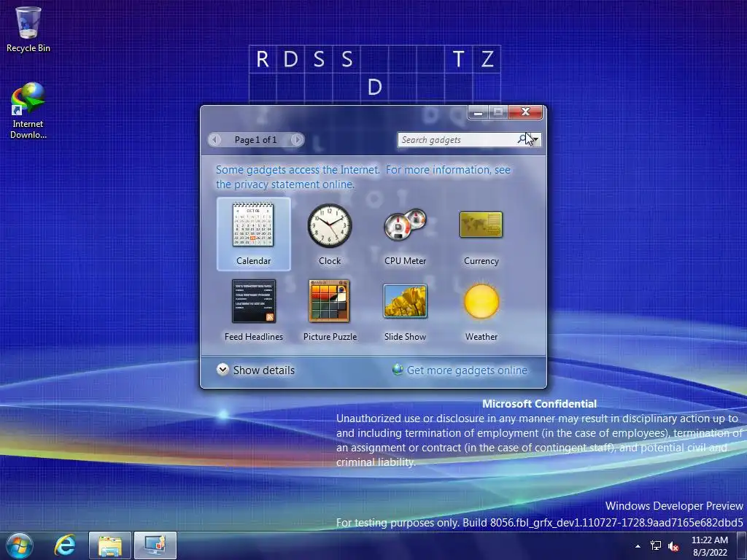Click the globe icon beside Get more gadgets
This screenshot has height=560, width=747.
(x=398, y=370)
